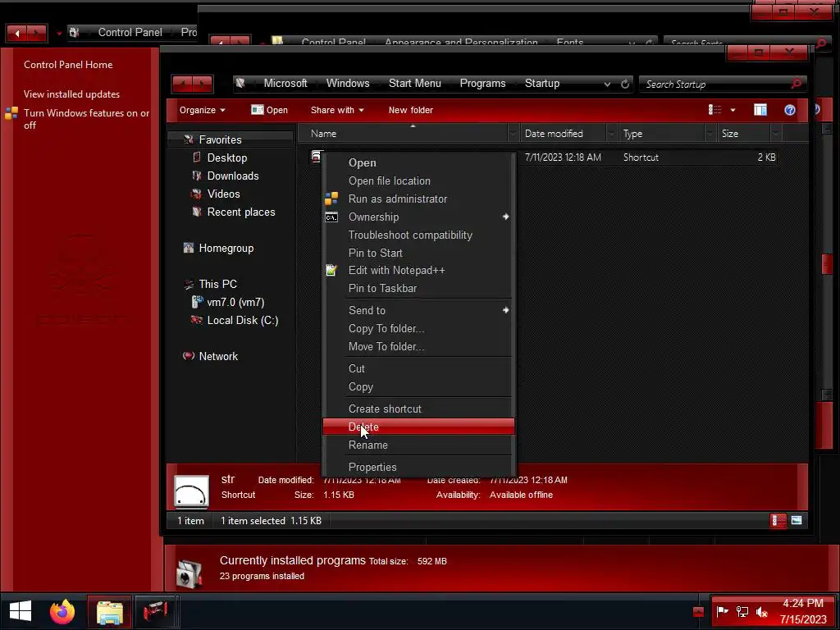This screenshot has height=630, width=840.
Task: Click the Open toolbar button
Action: point(269,110)
